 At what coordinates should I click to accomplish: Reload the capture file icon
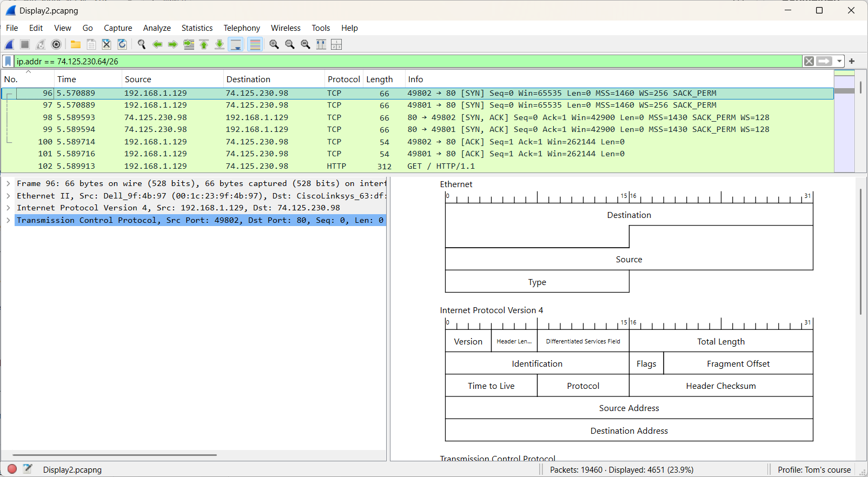(122, 44)
